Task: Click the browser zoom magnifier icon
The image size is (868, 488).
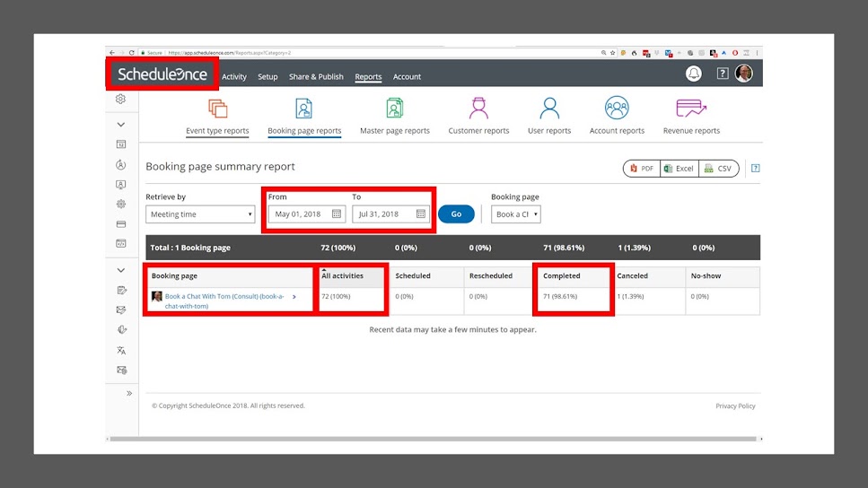Action: coord(604,53)
